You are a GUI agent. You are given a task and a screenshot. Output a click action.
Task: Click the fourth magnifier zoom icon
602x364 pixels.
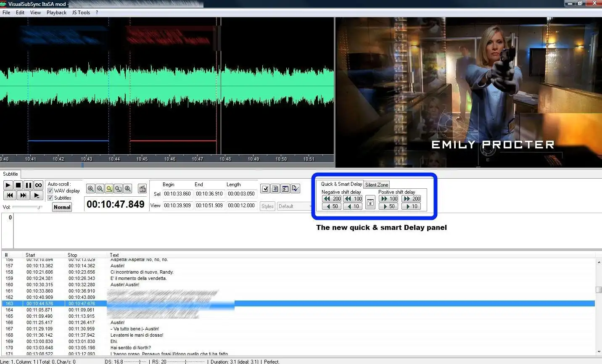[119, 189]
